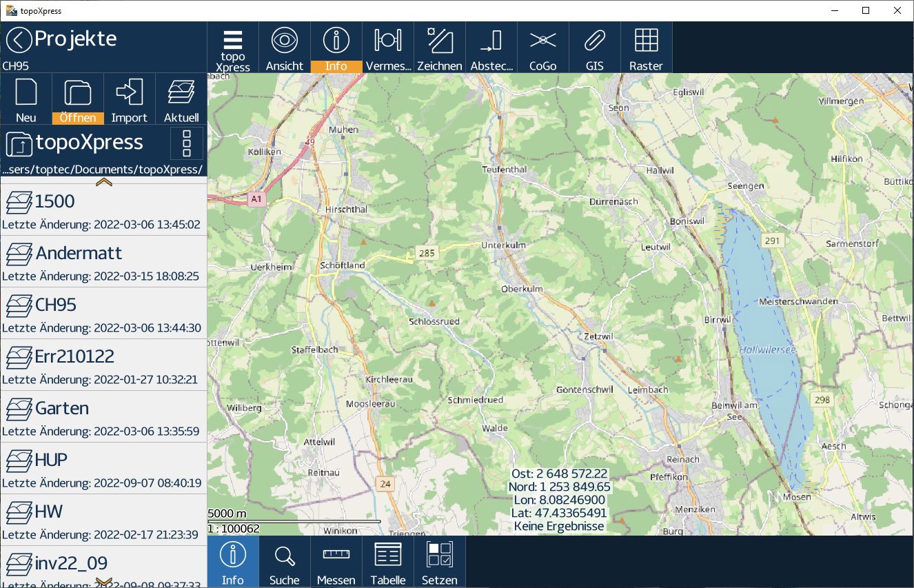Click the Unterkulm town label on map
This screenshot has width=914, height=588.
point(502,245)
